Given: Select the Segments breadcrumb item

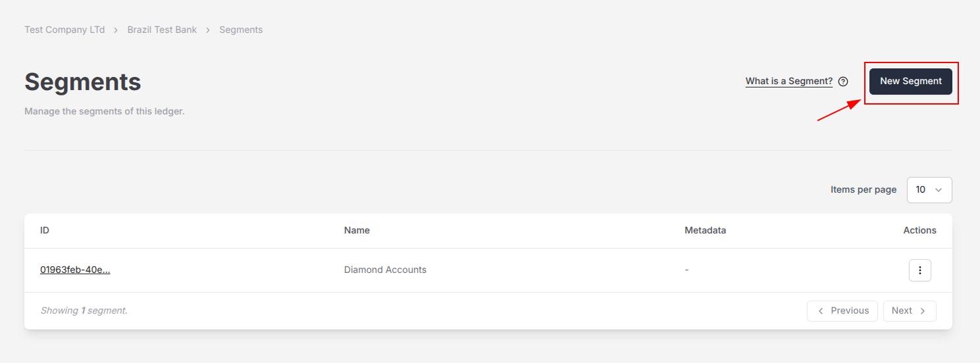Looking at the screenshot, I should 241,30.
